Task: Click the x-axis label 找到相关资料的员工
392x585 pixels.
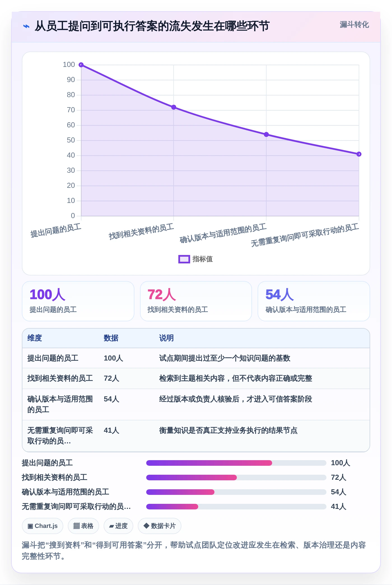Action: pos(141,232)
